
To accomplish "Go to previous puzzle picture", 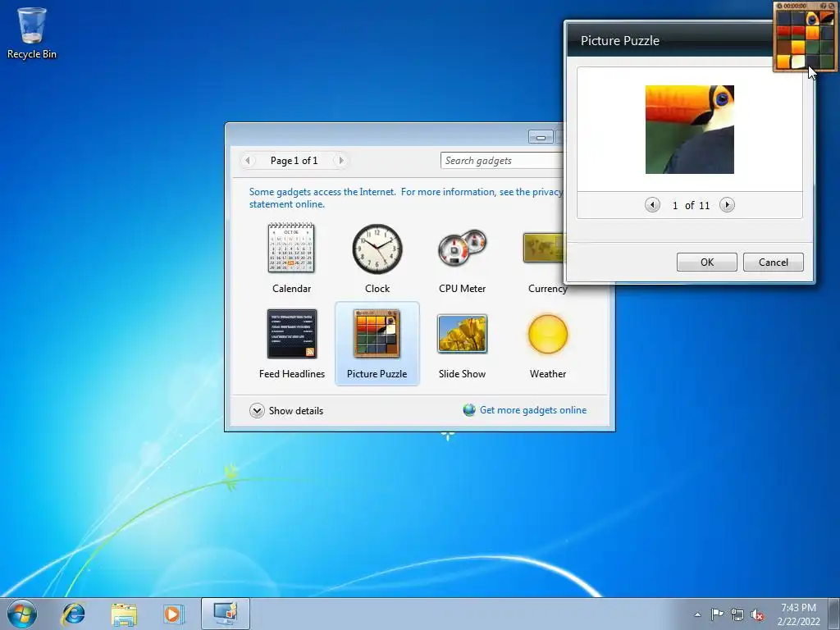I will (652, 204).
